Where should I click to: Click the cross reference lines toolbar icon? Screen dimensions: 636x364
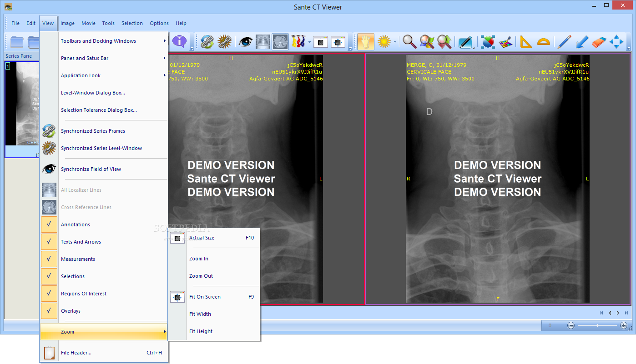pyautogui.click(x=280, y=42)
